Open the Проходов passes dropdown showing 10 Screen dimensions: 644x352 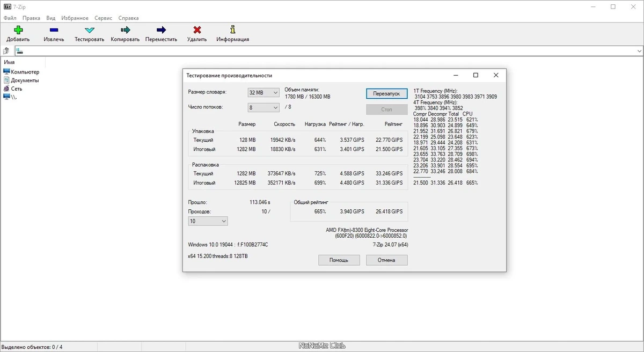(x=208, y=221)
